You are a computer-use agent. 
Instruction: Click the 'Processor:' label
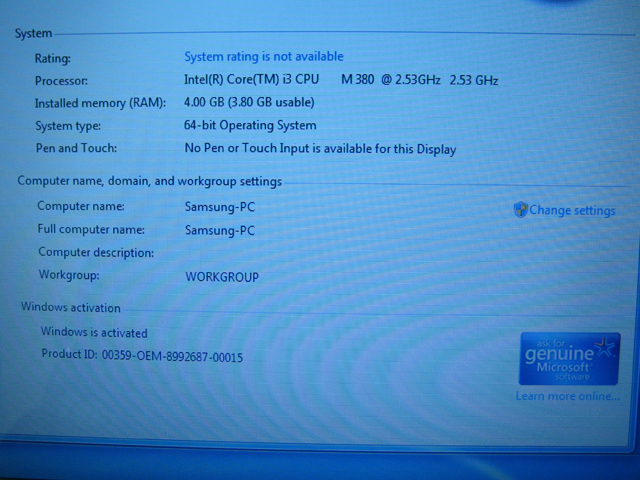click(x=61, y=81)
